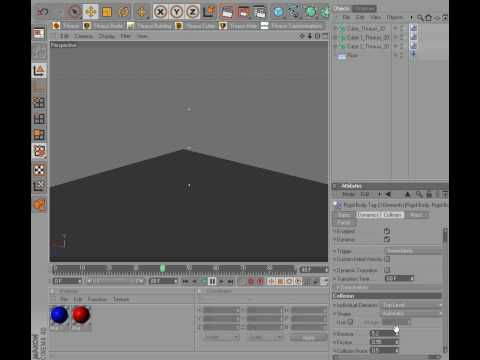Click the tag icon on Floor row
The image size is (480, 360).
click(413, 54)
